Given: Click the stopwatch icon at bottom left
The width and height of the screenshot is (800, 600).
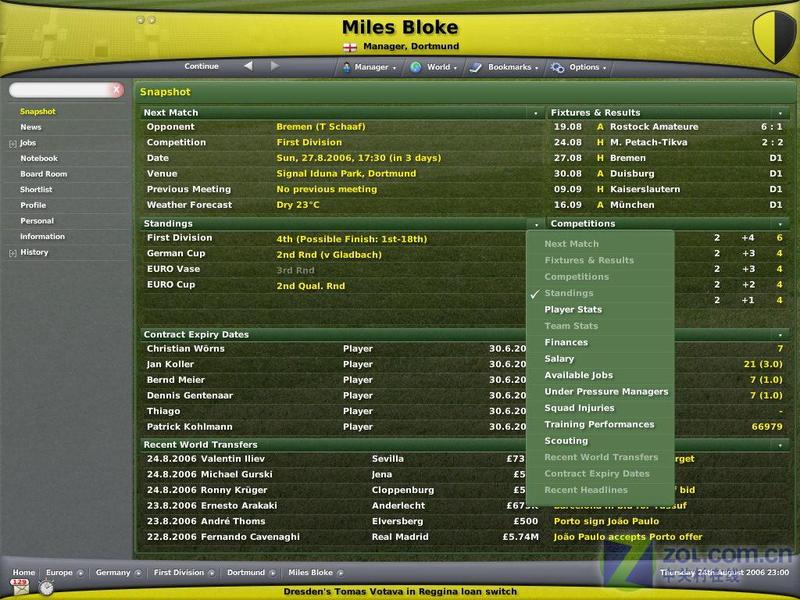Looking at the screenshot, I should (x=46, y=588).
